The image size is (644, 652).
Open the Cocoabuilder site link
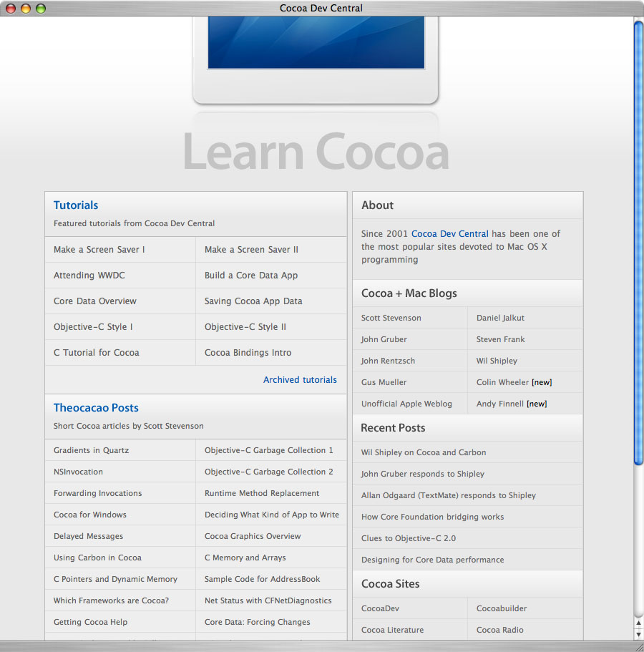[502, 609]
